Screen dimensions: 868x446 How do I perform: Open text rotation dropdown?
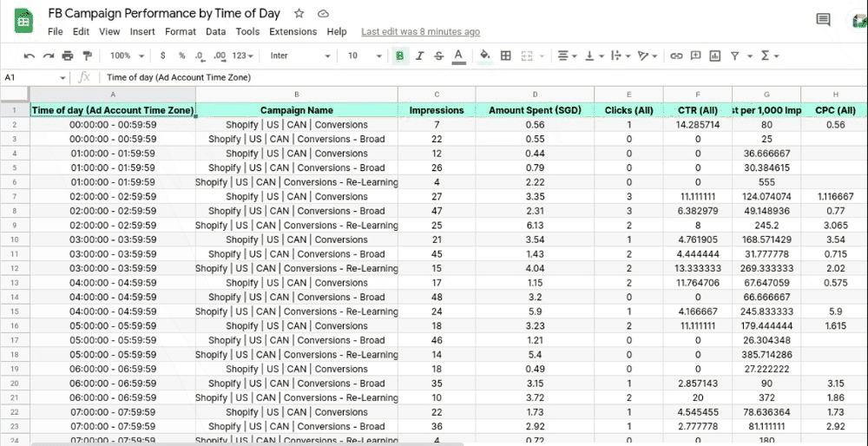(x=648, y=56)
